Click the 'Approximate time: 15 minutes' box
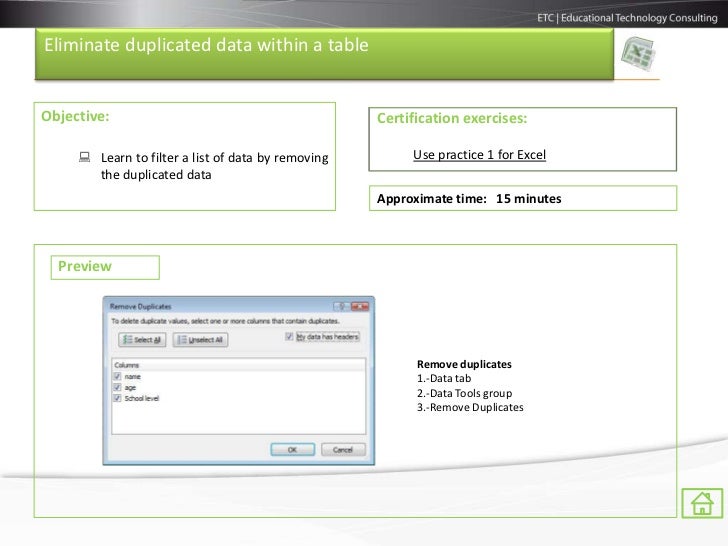The width and height of the screenshot is (728, 546). [x=523, y=198]
